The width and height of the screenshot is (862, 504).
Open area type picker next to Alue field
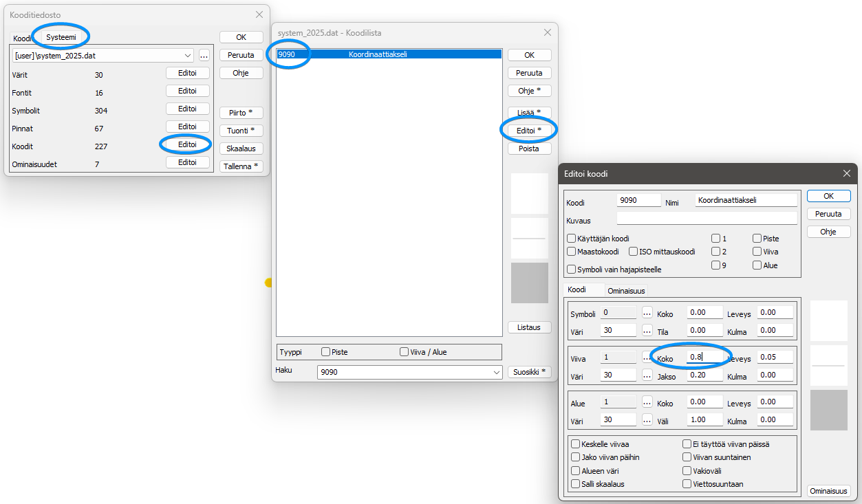pyautogui.click(x=647, y=402)
